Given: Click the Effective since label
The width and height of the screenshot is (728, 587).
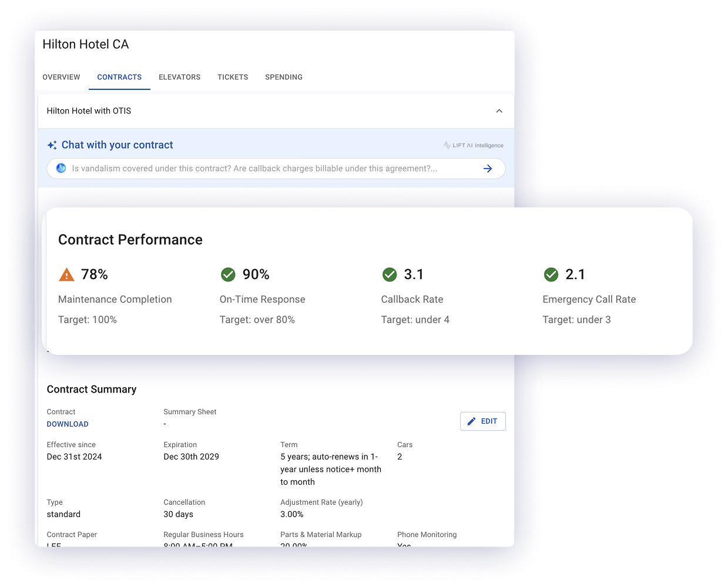Looking at the screenshot, I should 71,445.
